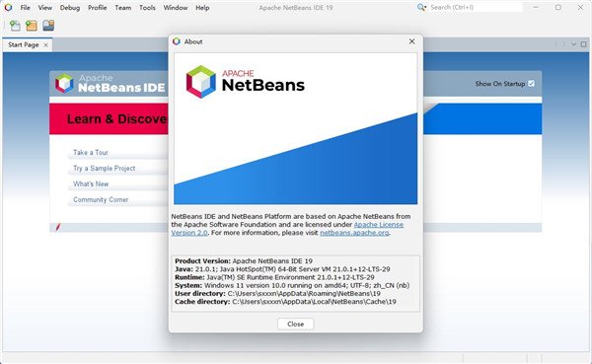Image resolution: width=592 pixels, height=364 pixels.
Task: Open the File menu
Action: (26, 8)
